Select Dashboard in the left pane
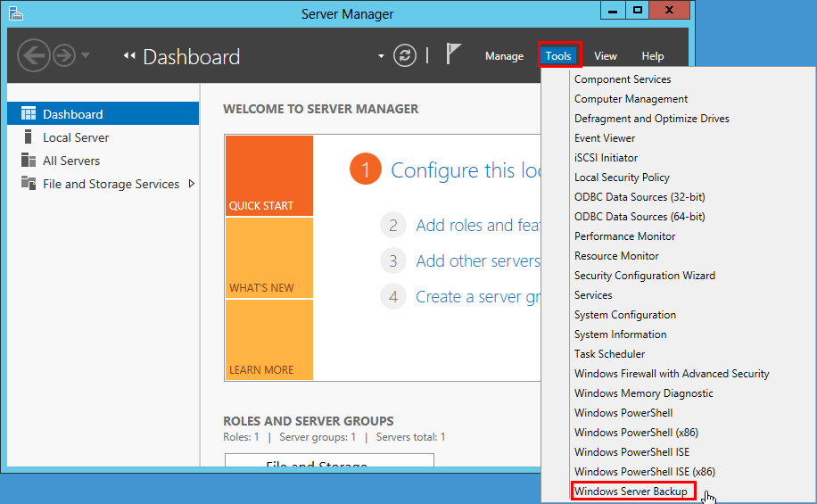This screenshot has width=817, height=504. (103, 113)
